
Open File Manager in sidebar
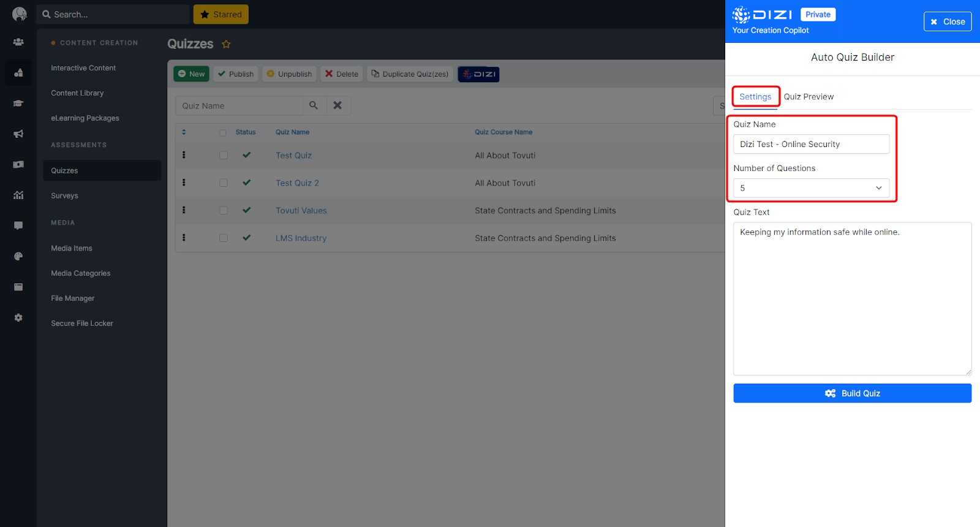tap(73, 298)
